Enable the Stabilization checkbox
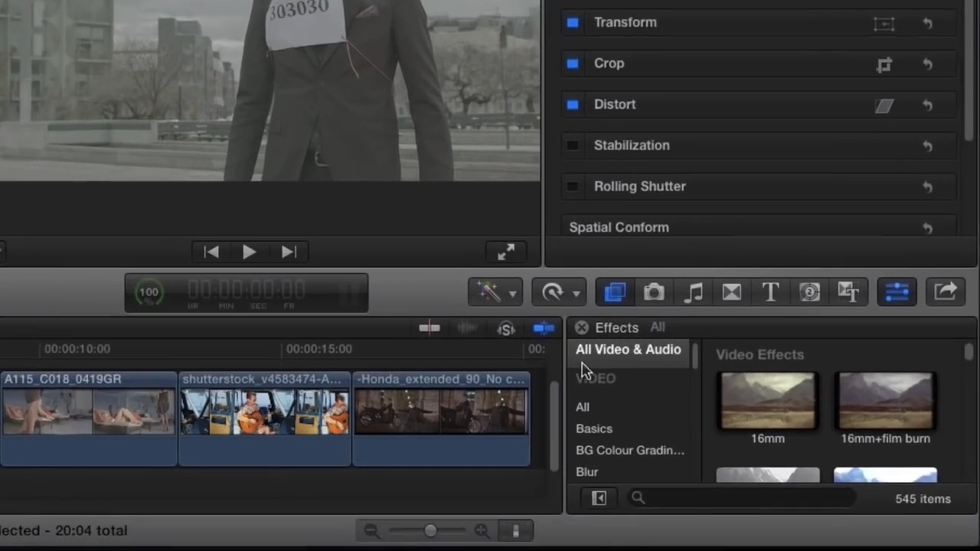This screenshot has width=980, height=551. pyautogui.click(x=573, y=145)
